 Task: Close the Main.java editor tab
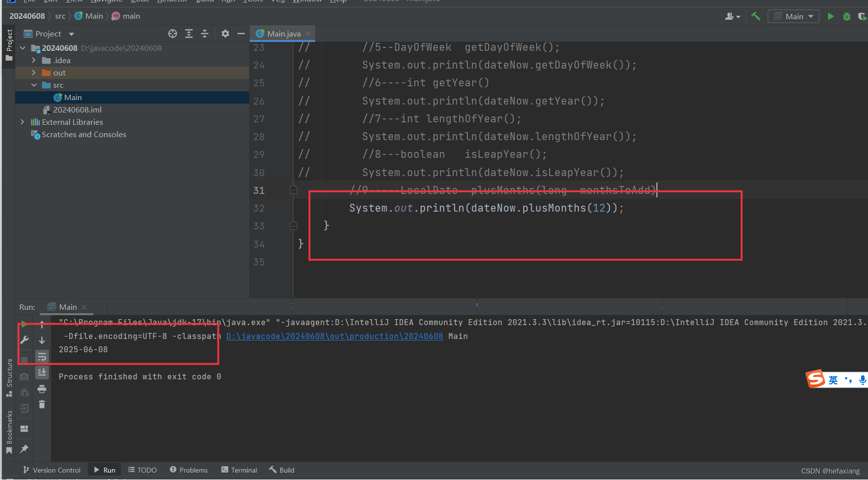(x=308, y=34)
